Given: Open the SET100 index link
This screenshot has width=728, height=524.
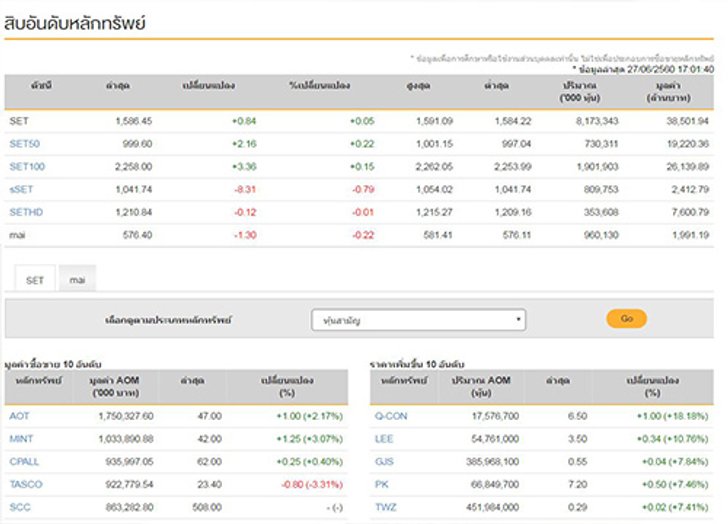Looking at the screenshot, I should click(x=27, y=167).
